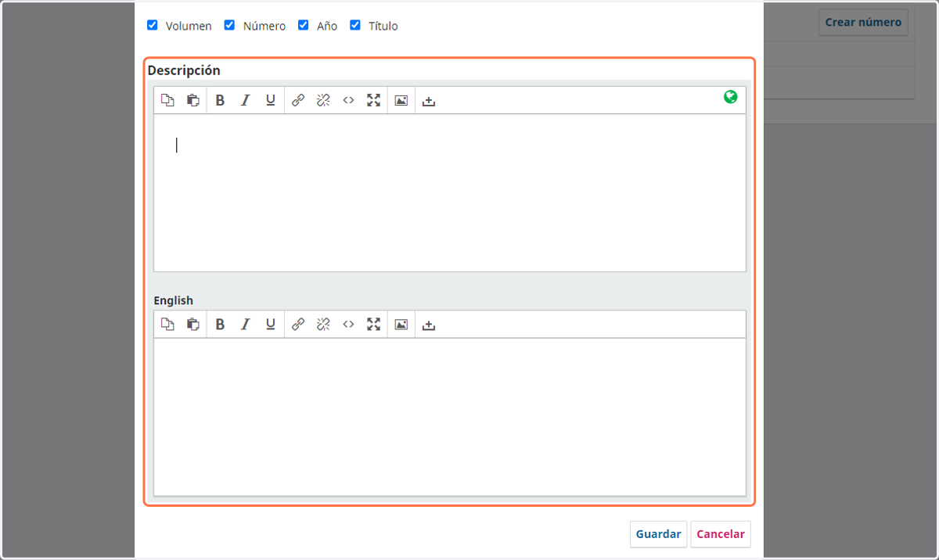Screen dimensions: 939x560
Task: Focus the English description text area
Action: (450, 417)
